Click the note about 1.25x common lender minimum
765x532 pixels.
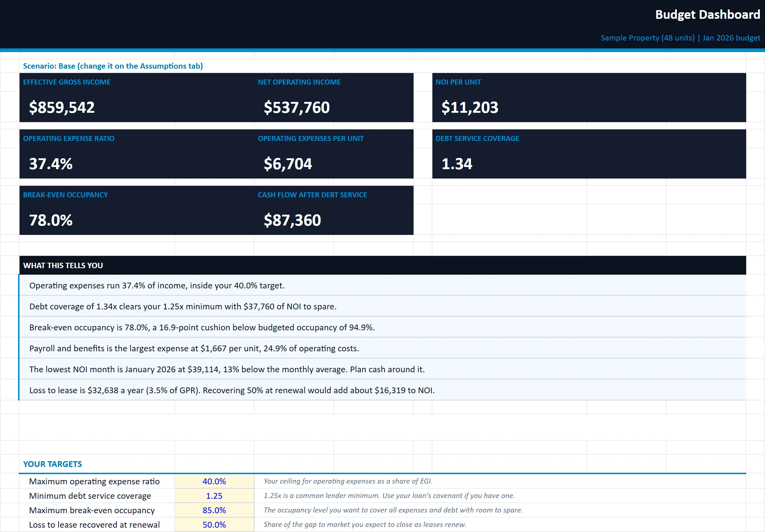389,495
